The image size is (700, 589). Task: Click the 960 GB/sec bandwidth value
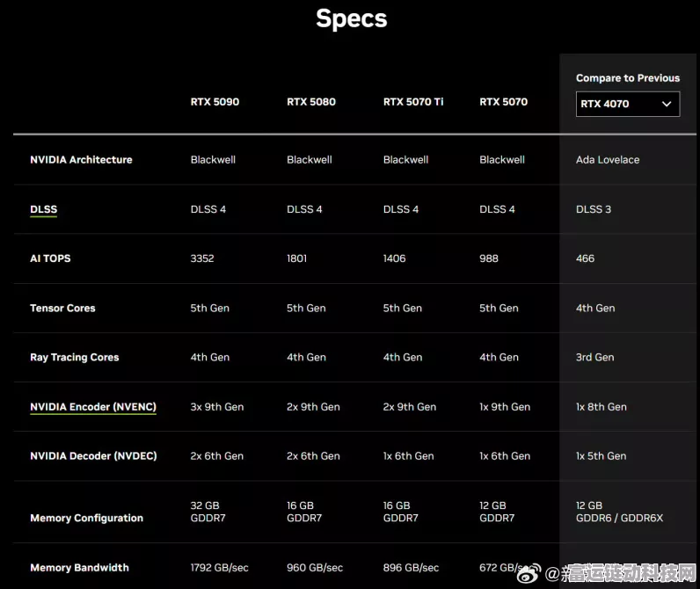click(315, 568)
